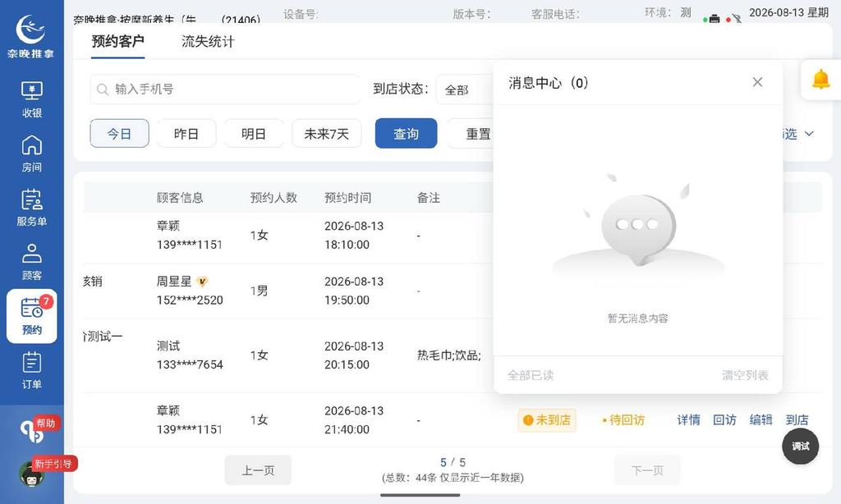
Task: Go to previous page with 上一页
Action: click(258, 470)
